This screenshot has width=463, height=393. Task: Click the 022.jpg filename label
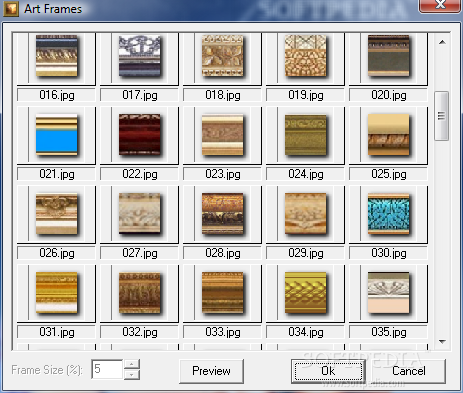(x=139, y=174)
